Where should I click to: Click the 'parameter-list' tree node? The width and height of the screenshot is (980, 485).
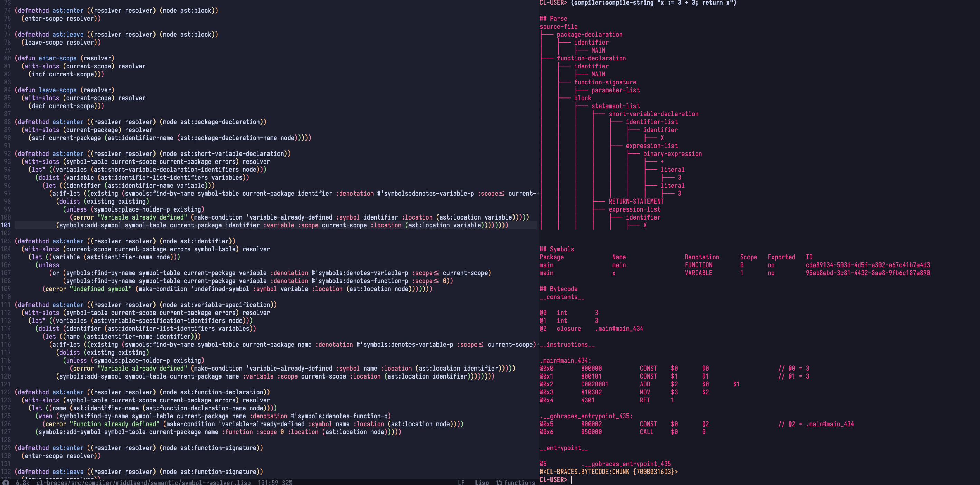(615, 90)
